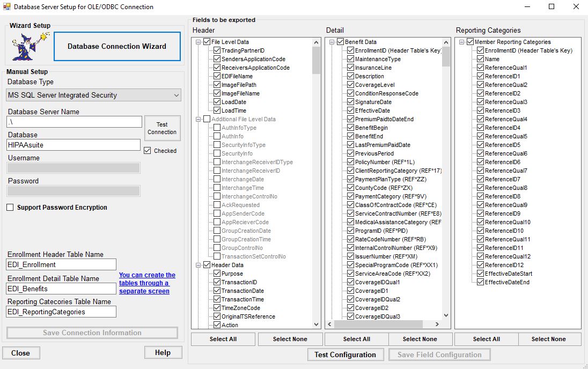The height and width of the screenshot is (369, 588).
Task: Collapse the Member Reporting Categories node
Action: click(x=462, y=42)
